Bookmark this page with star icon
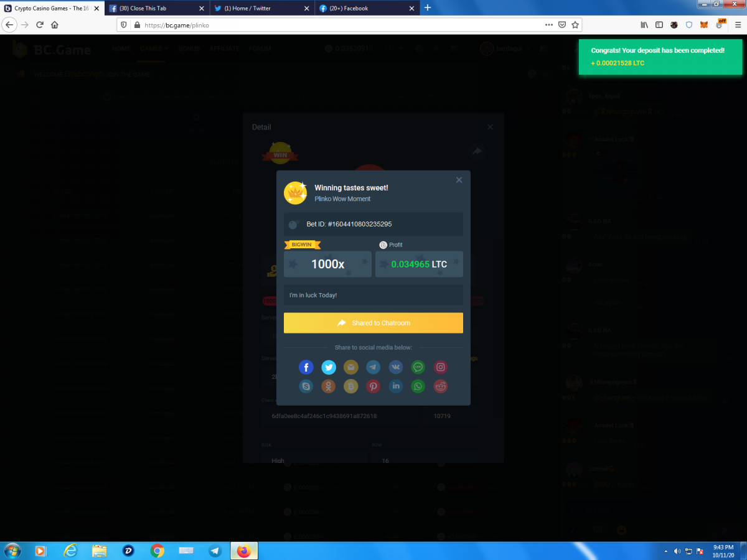Screen dimensions: 747x560 [576, 25]
